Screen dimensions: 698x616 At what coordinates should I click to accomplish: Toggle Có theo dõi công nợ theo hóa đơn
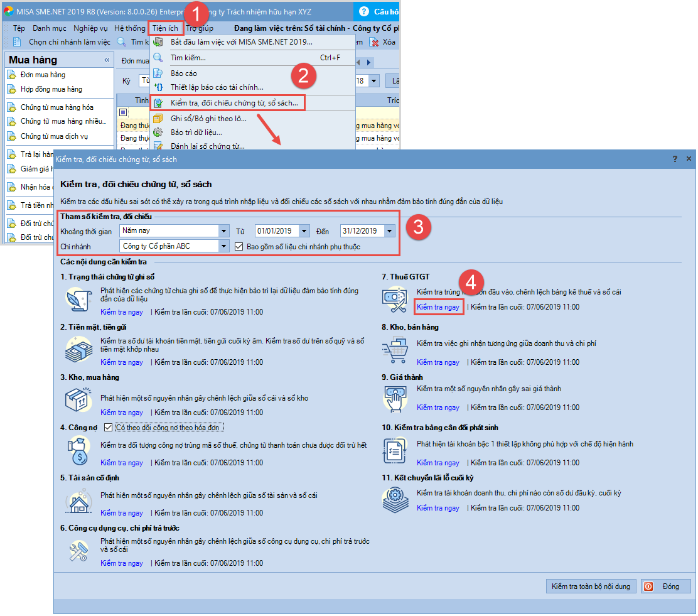click(x=108, y=428)
